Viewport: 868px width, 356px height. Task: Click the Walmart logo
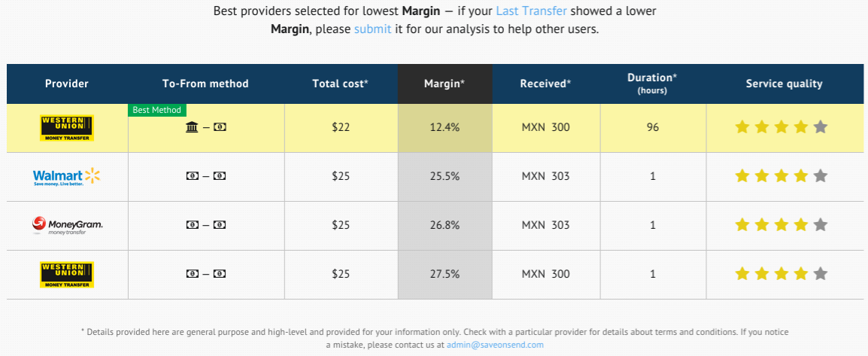[66, 177]
